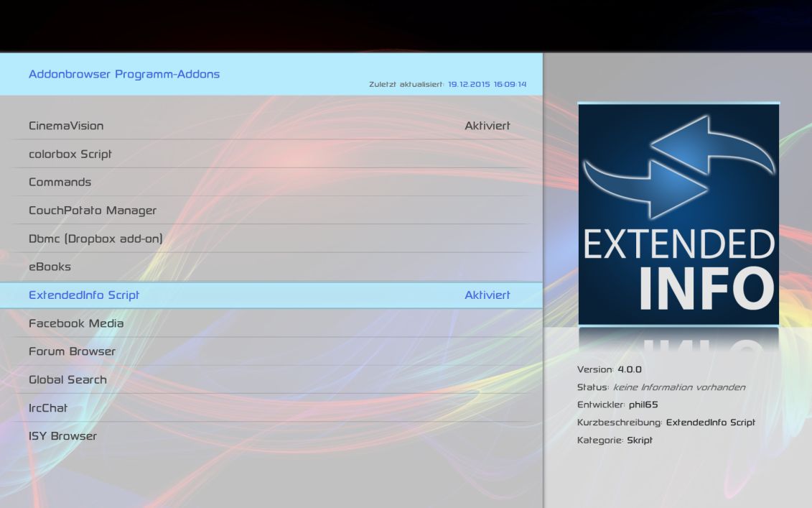Click the Aktiviert status next to CinemaVision

tap(487, 126)
